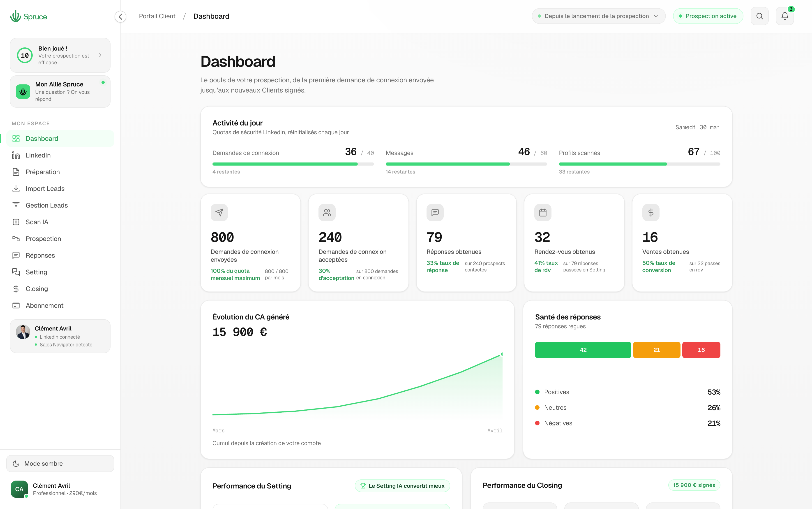Open the Dashboard menu item
This screenshot has width=812, height=509.
click(60, 138)
